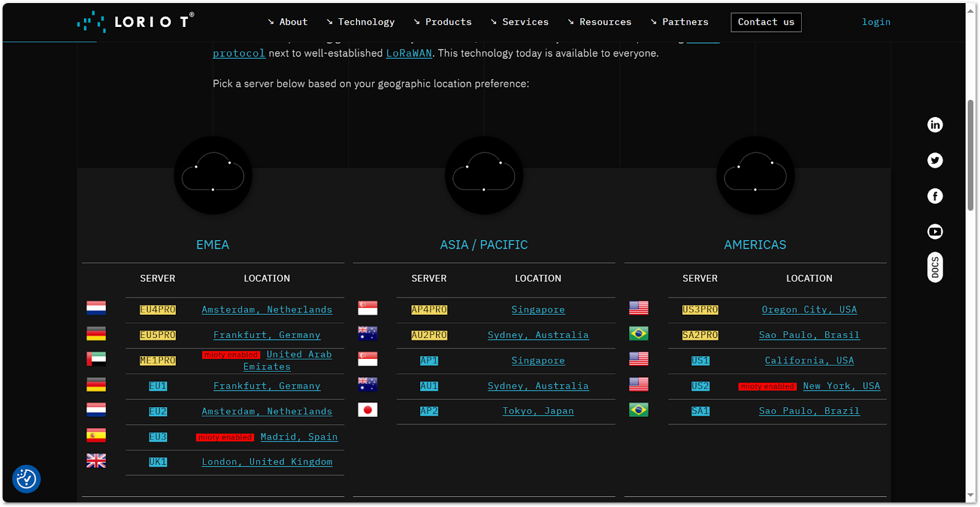
Task: Open the Amsterdam, Netherlands EU4PRO server
Action: [x=267, y=310]
